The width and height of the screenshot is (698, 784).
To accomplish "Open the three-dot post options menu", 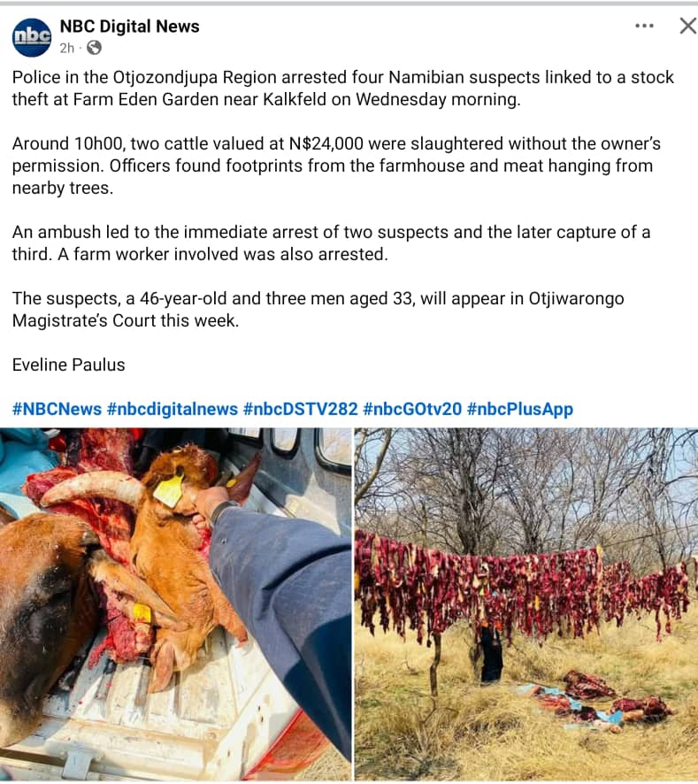I will (x=644, y=26).
